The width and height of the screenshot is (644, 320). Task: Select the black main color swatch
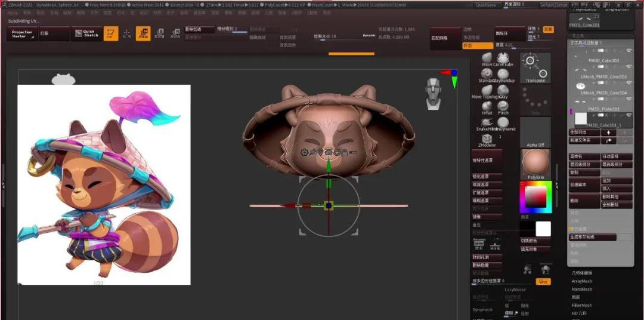click(528, 229)
